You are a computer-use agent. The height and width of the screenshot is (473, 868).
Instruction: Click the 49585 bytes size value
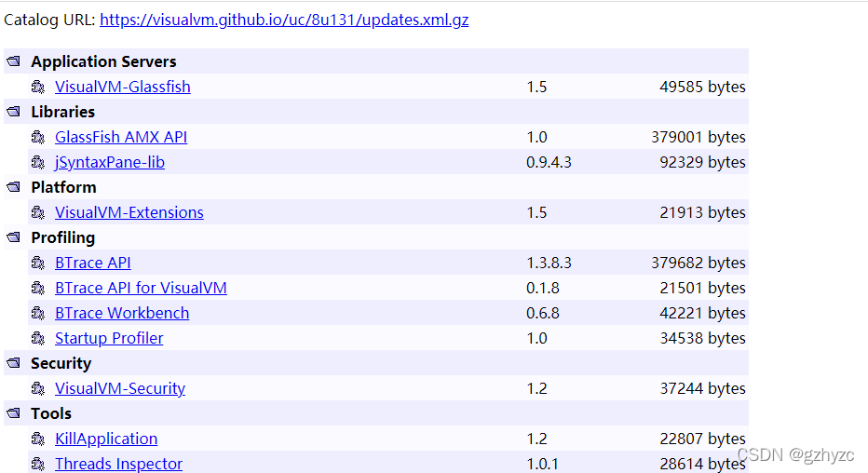[x=702, y=87]
